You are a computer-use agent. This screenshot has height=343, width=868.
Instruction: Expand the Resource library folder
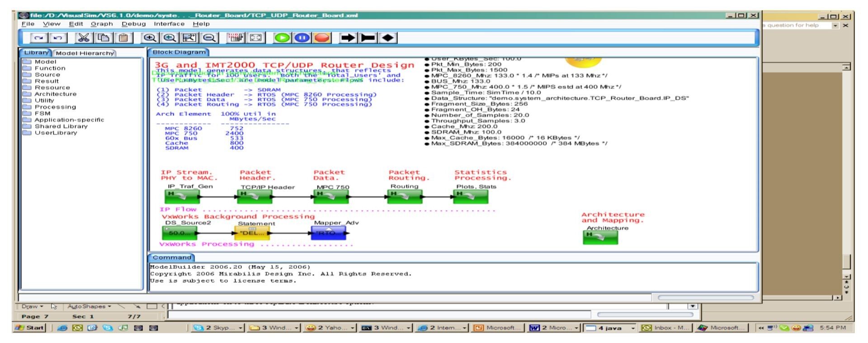46,88
